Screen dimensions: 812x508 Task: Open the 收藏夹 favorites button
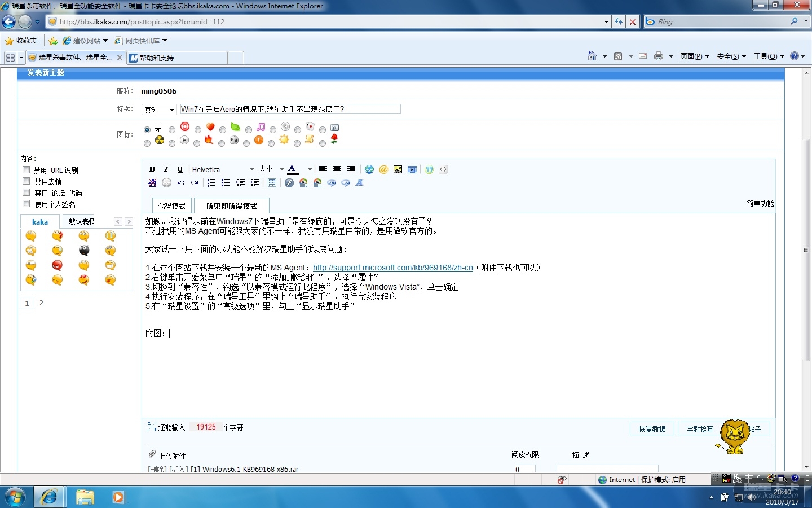point(21,41)
